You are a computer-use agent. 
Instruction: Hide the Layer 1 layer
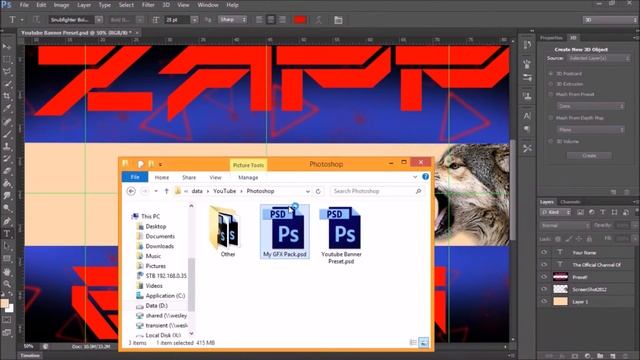[544, 301]
